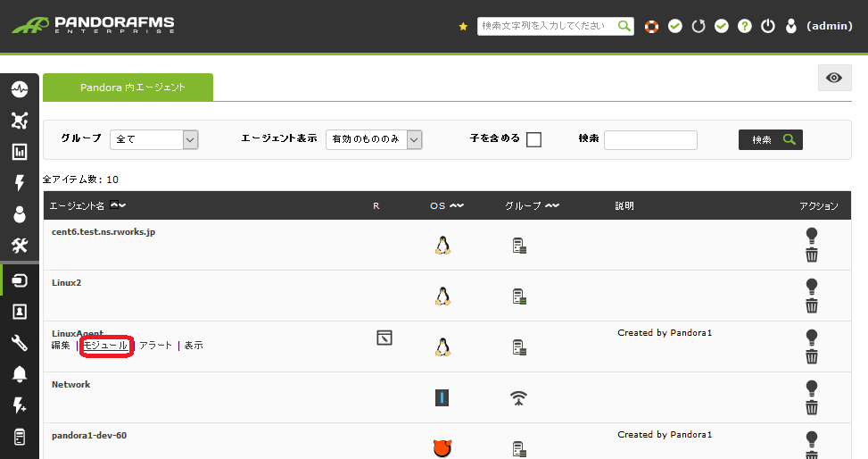Open the admin user profile icon
This screenshot has height=459, width=868.
click(x=791, y=26)
